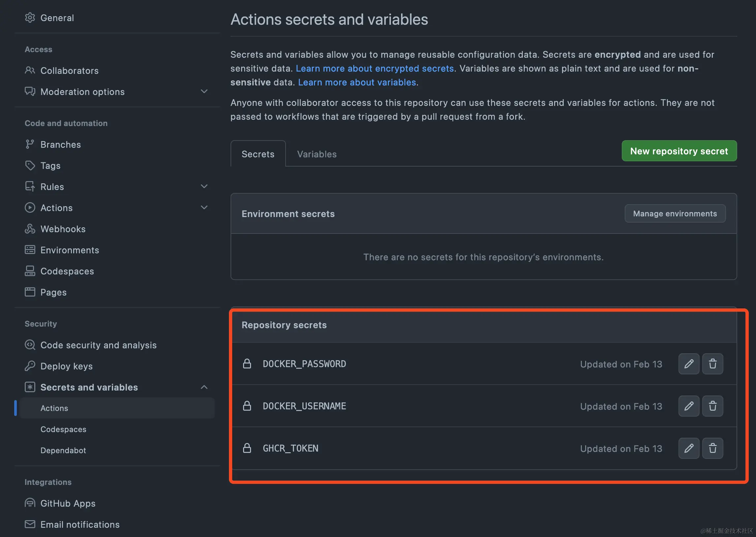Expand the Moderation options chevron
This screenshot has height=537, width=756.
tap(204, 91)
